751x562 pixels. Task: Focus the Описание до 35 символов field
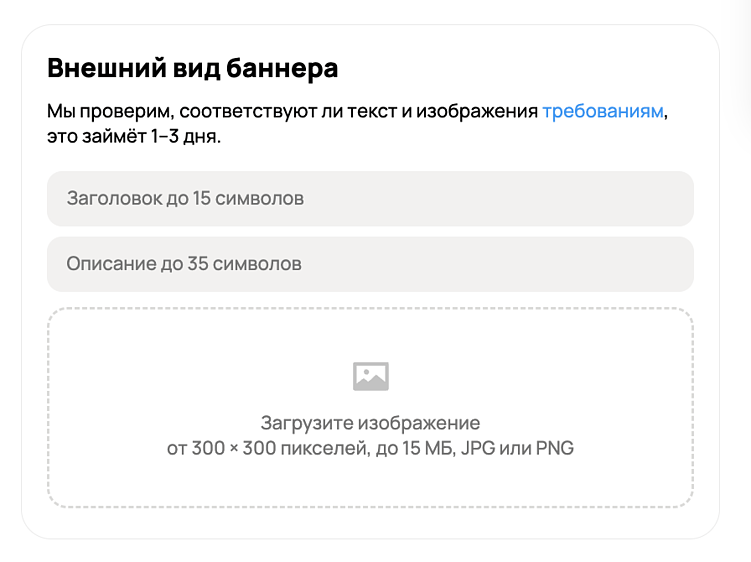click(x=370, y=264)
